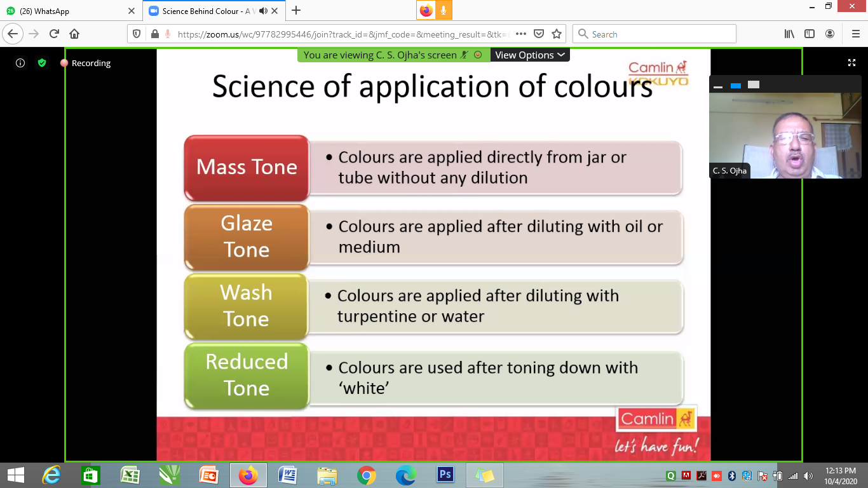
Task: Click the Firefox account icon
Action: (830, 34)
